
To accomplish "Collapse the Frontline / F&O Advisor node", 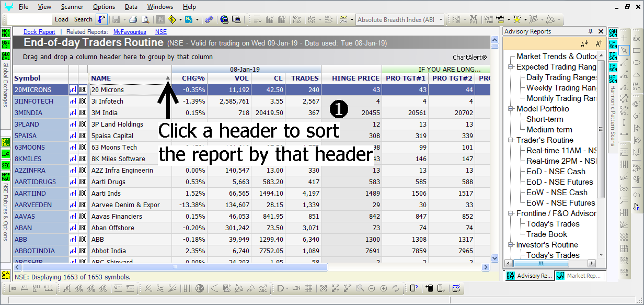I will pos(511,213).
